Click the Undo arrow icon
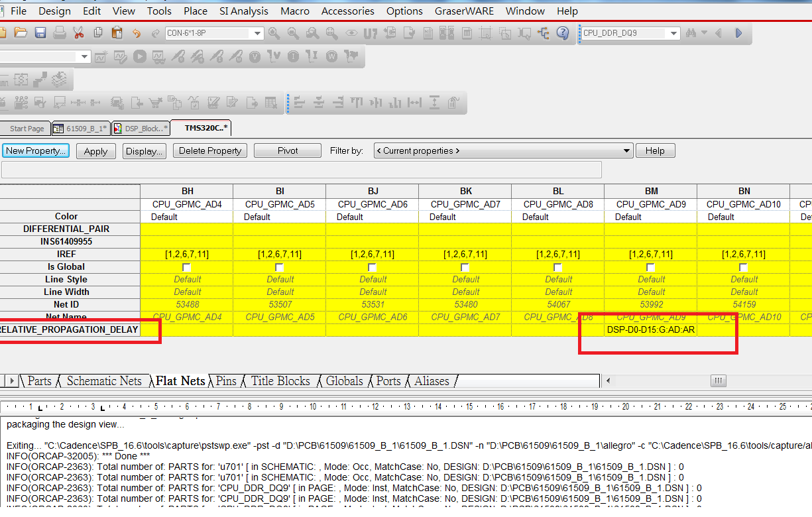This screenshot has height=517, width=812. (137, 33)
